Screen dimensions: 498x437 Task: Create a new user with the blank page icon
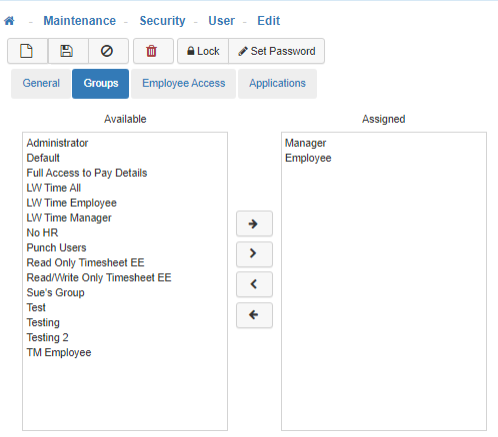27,51
